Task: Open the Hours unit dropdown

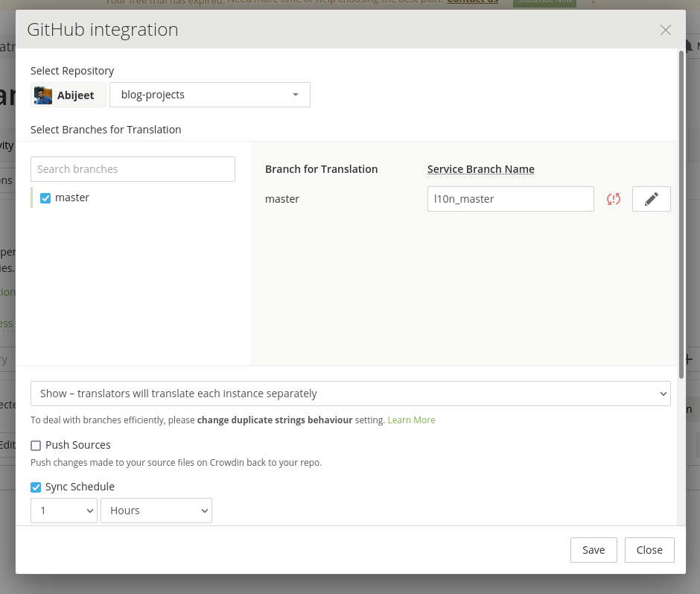Action: click(156, 511)
